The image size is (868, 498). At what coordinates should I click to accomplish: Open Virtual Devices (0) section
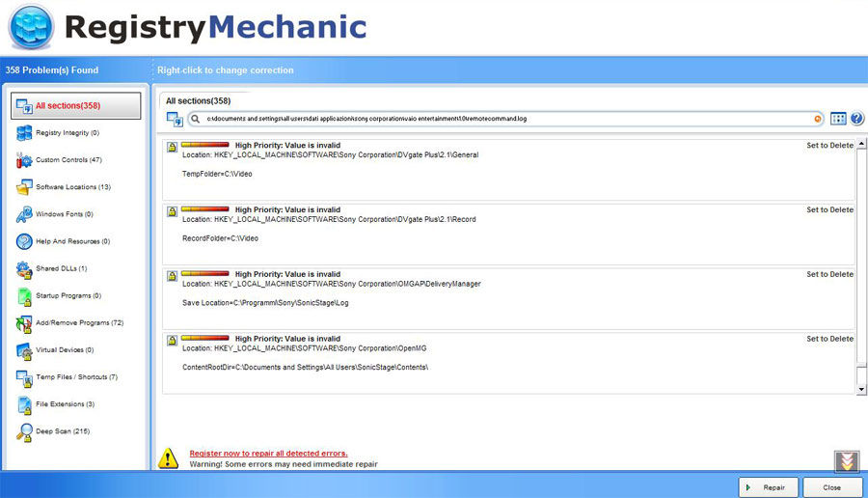(65, 350)
